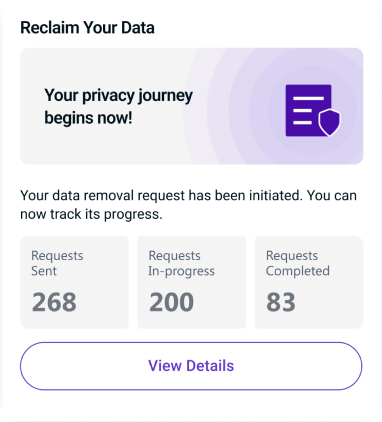The image size is (382, 422).
Task: Click 'now track its progress' text line
Action: coord(91,214)
